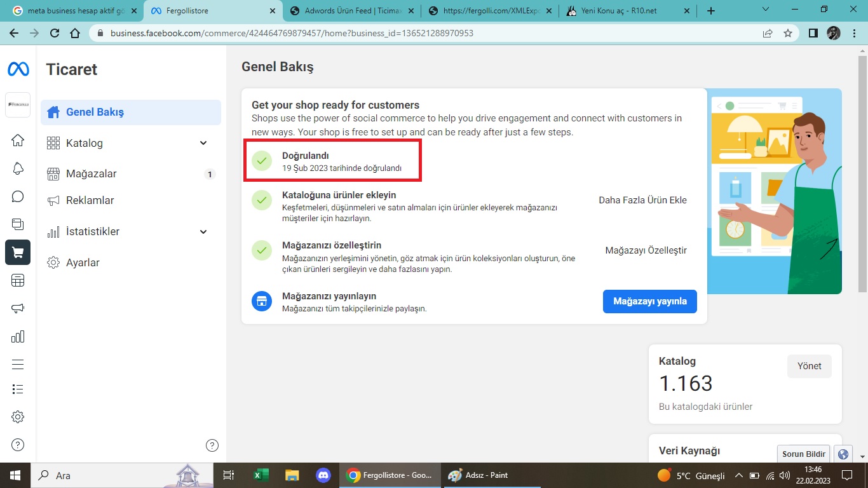Open the megaphone ads icon in left rail
Viewport: 868px width, 488px height.
coord(18,308)
